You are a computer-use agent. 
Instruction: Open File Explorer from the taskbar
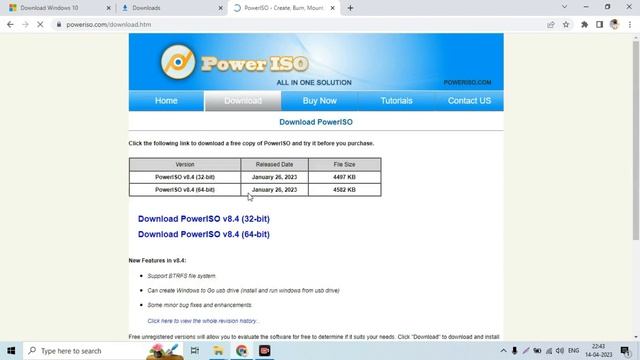point(218,351)
